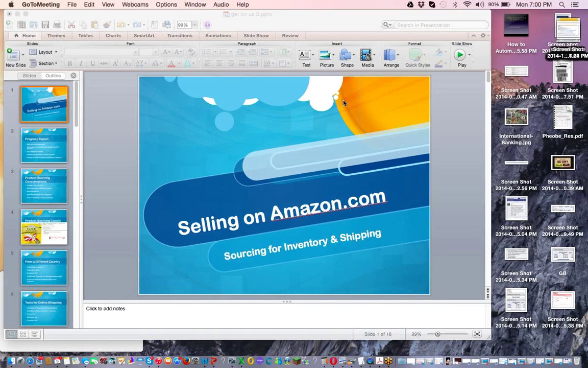Viewport: 588px width, 368px height.
Task: Click the Media Browser toolbar icon
Action: pyautogui.click(x=166, y=25)
